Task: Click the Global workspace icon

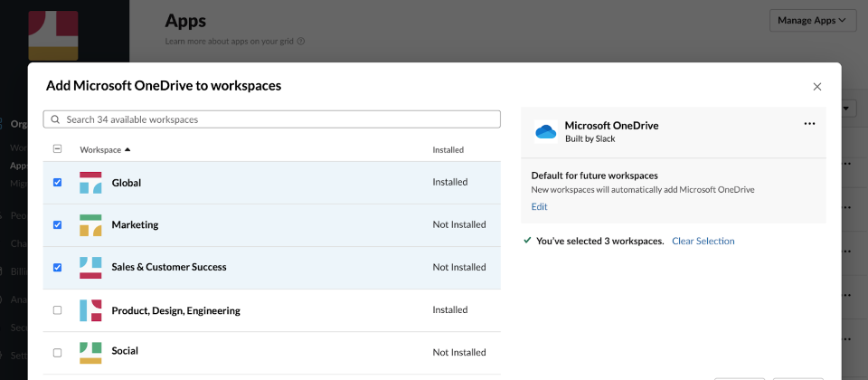Action: click(90, 182)
